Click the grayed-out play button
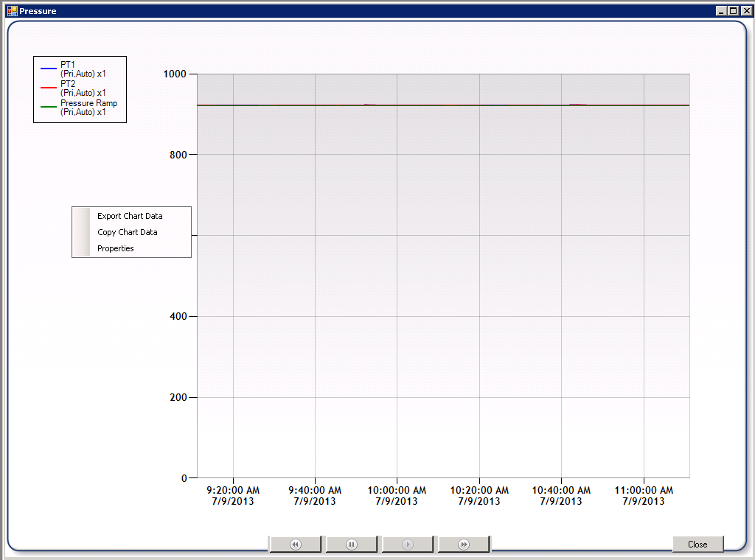 [408, 545]
